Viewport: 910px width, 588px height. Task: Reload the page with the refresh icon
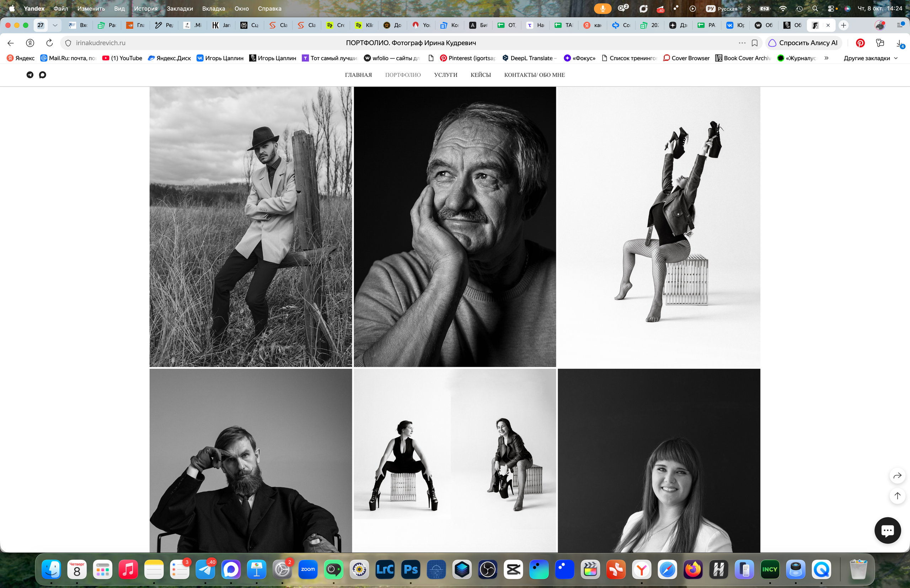[49, 43]
